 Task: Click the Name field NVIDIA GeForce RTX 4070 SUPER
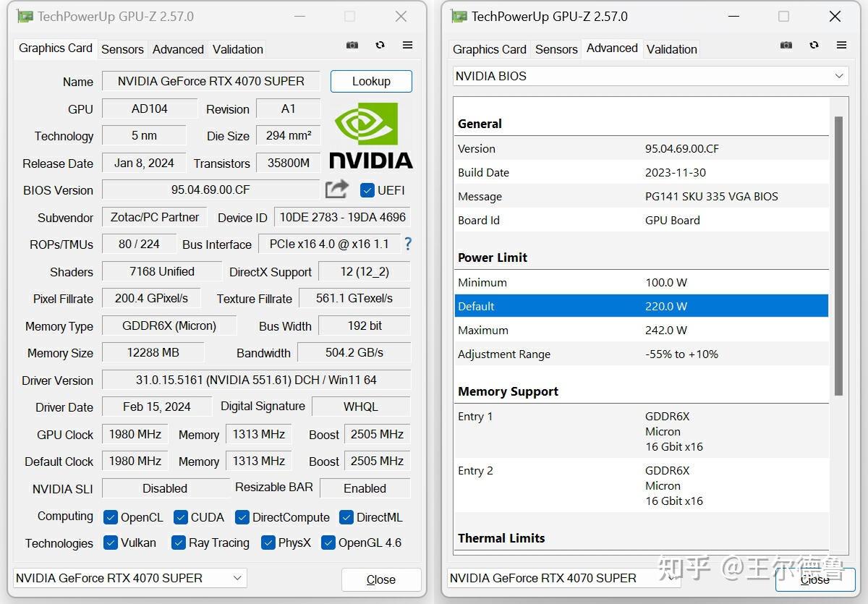[x=211, y=81]
